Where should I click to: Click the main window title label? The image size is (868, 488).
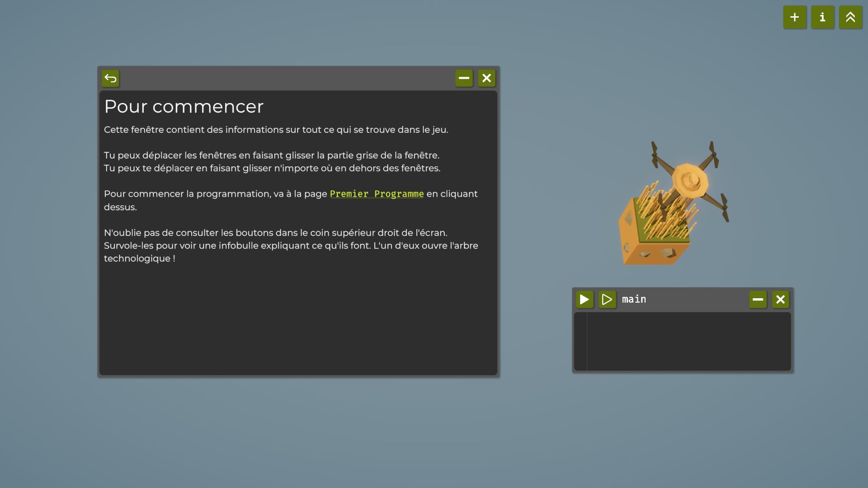(x=634, y=299)
